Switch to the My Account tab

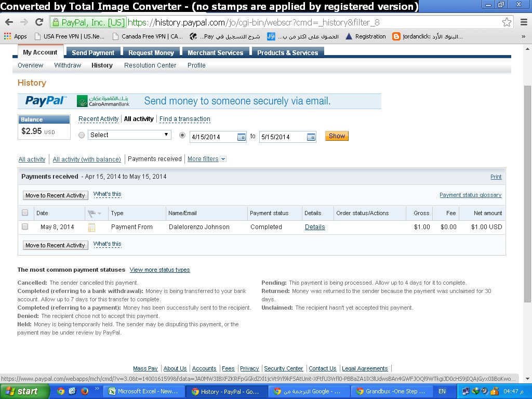point(40,52)
